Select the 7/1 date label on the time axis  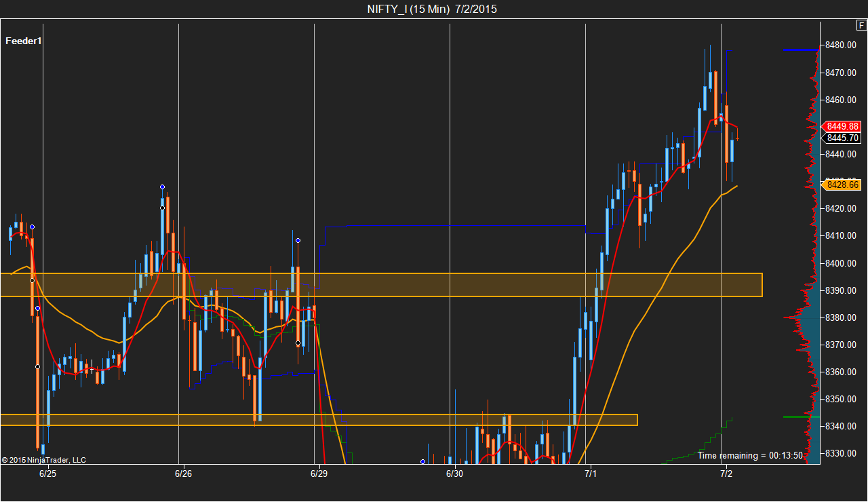pos(590,473)
